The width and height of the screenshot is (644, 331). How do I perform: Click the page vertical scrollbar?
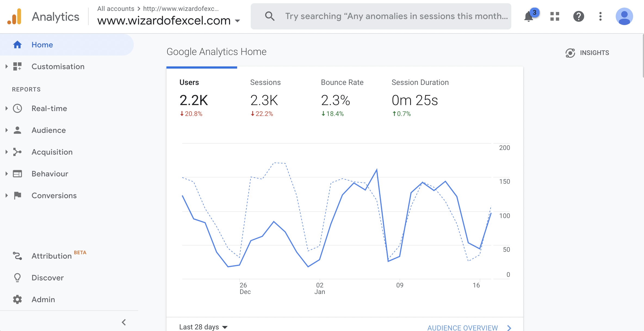[643, 56]
